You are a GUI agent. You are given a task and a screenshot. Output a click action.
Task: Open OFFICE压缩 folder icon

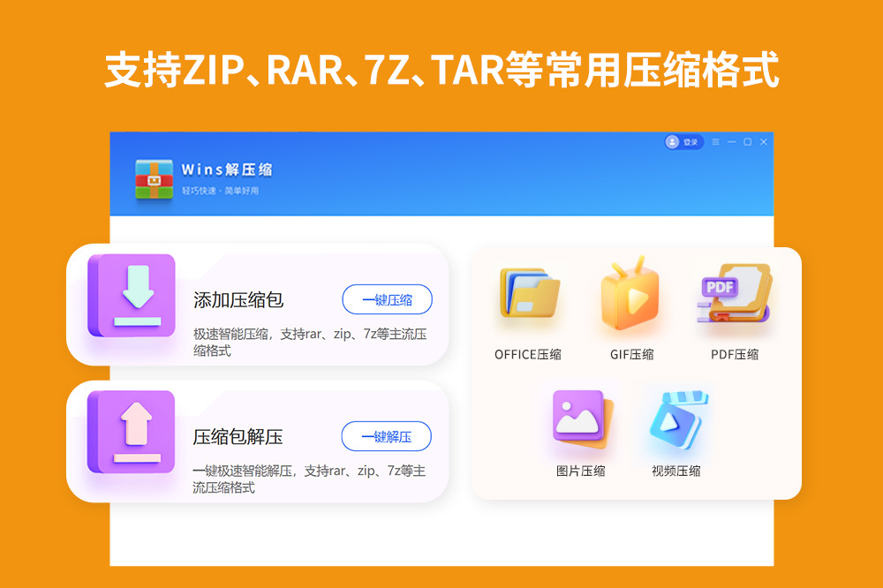click(529, 293)
